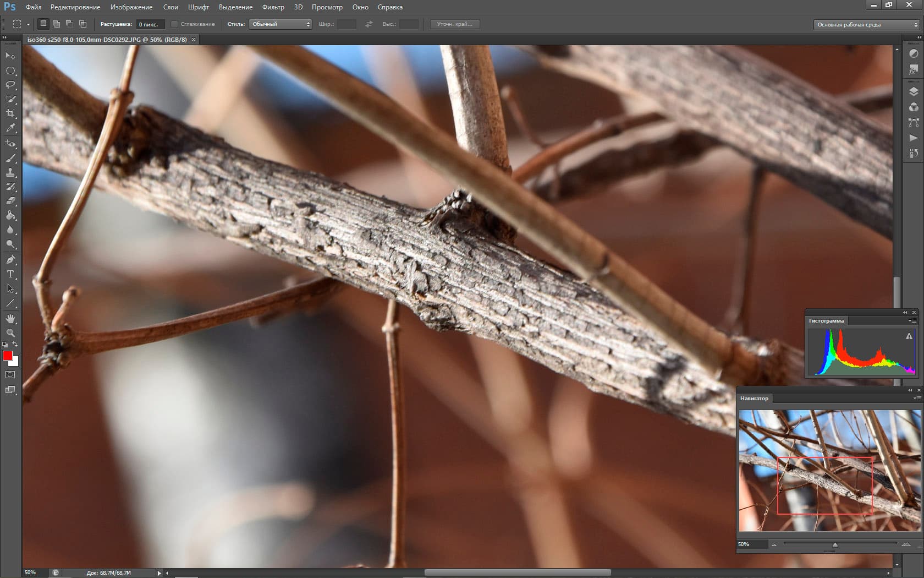Tick the Сглаживание checkbox
924x578 pixels.
coord(174,24)
